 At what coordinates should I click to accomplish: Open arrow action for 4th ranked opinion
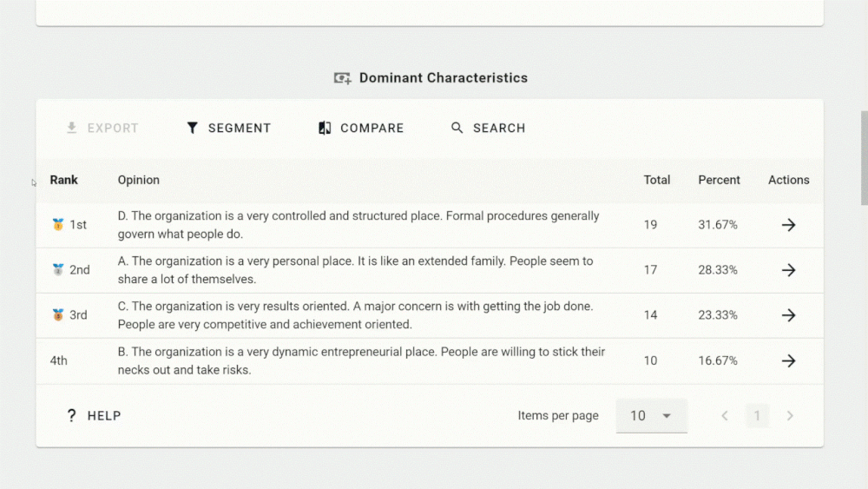point(788,360)
